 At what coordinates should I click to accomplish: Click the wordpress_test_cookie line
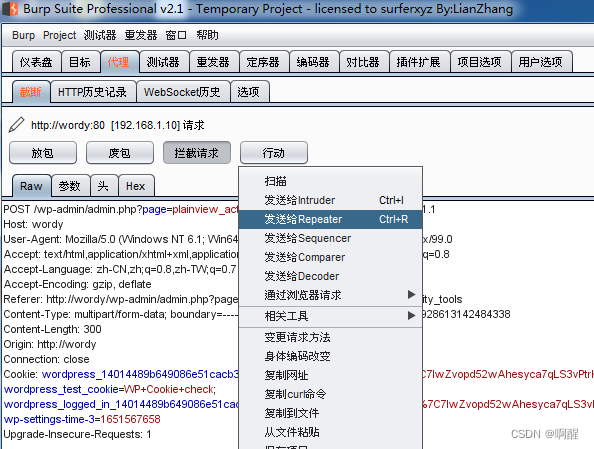click(x=110, y=389)
